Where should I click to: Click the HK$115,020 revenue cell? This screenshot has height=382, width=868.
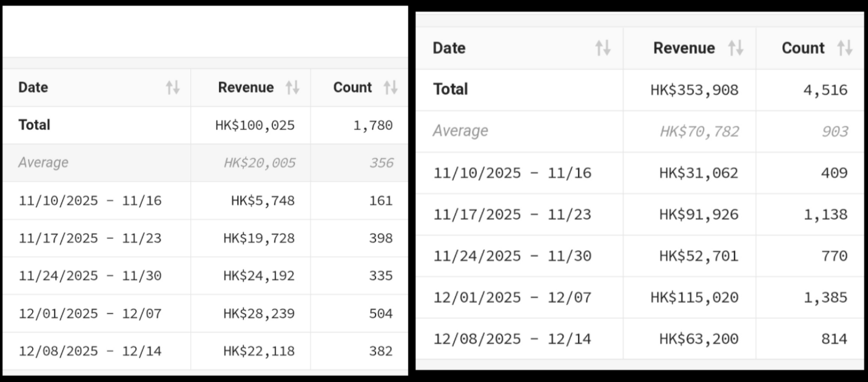tap(695, 298)
